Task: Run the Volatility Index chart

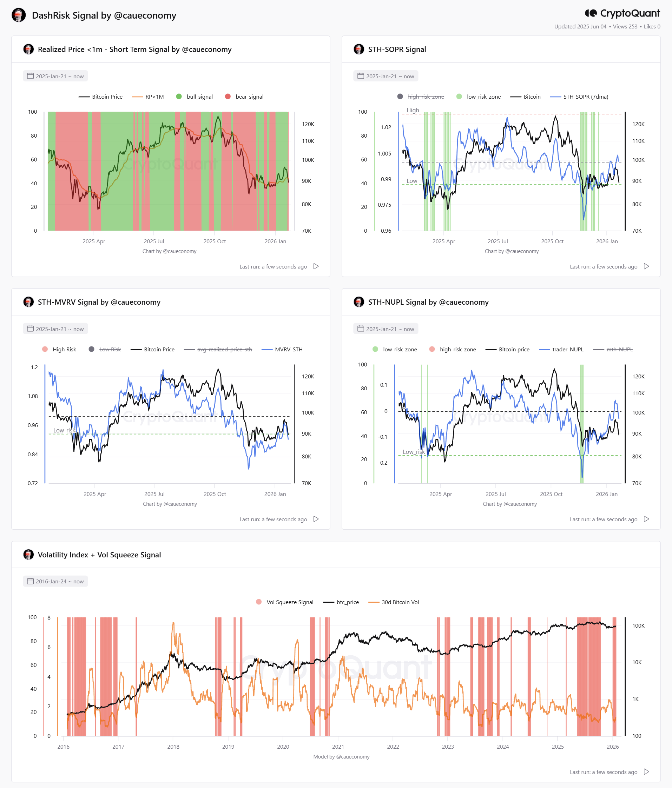Action: [646, 771]
